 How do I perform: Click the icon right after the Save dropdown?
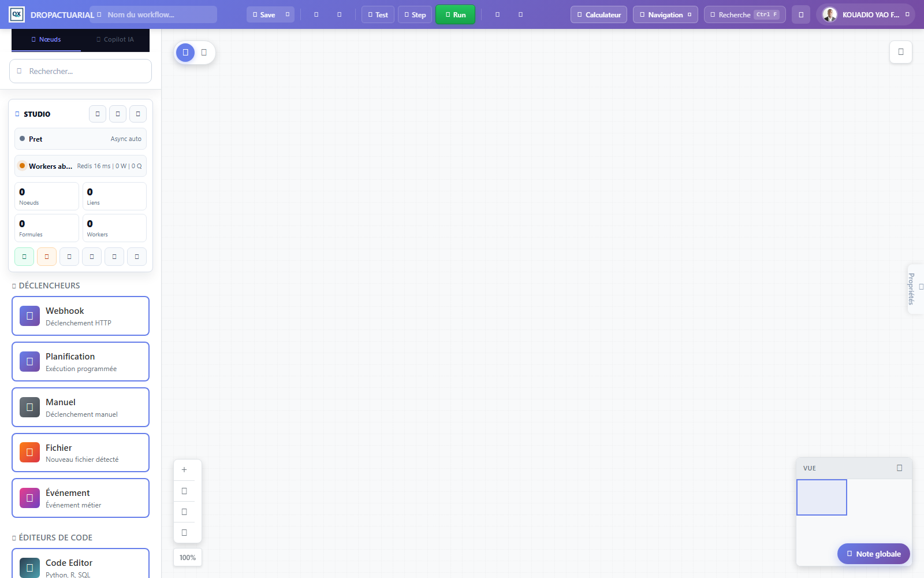[x=316, y=14]
